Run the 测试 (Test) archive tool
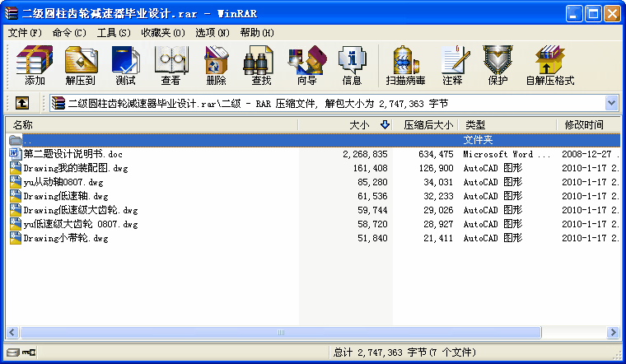The image size is (626, 364). tap(125, 65)
